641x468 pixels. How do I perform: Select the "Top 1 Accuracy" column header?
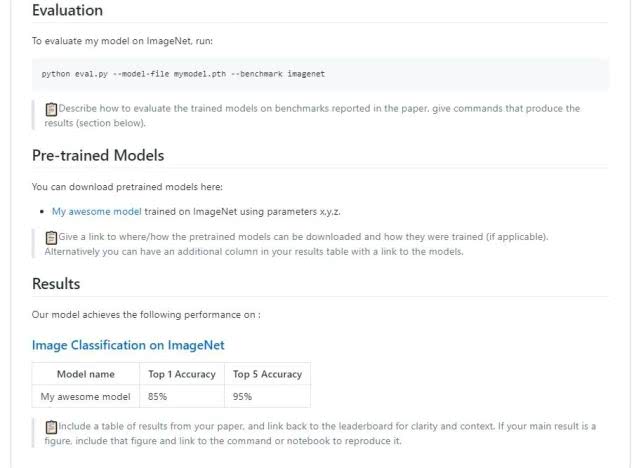(181, 374)
